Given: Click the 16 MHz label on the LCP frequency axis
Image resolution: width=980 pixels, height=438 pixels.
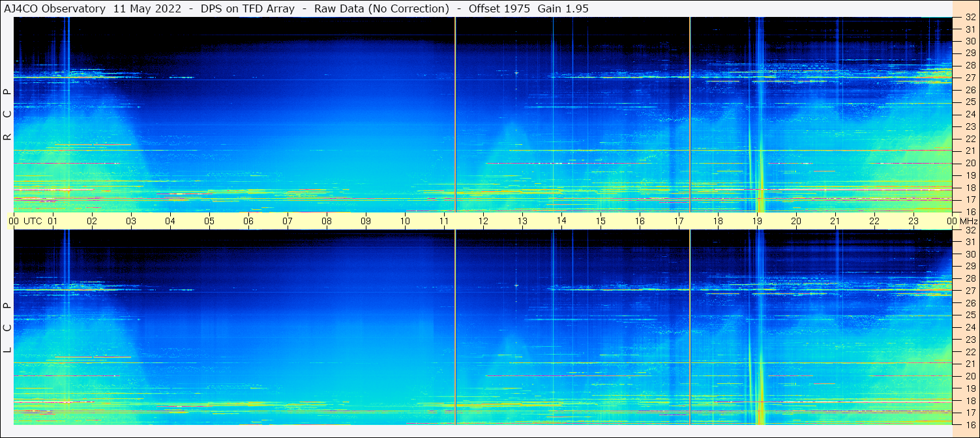Looking at the screenshot, I should [970, 424].
